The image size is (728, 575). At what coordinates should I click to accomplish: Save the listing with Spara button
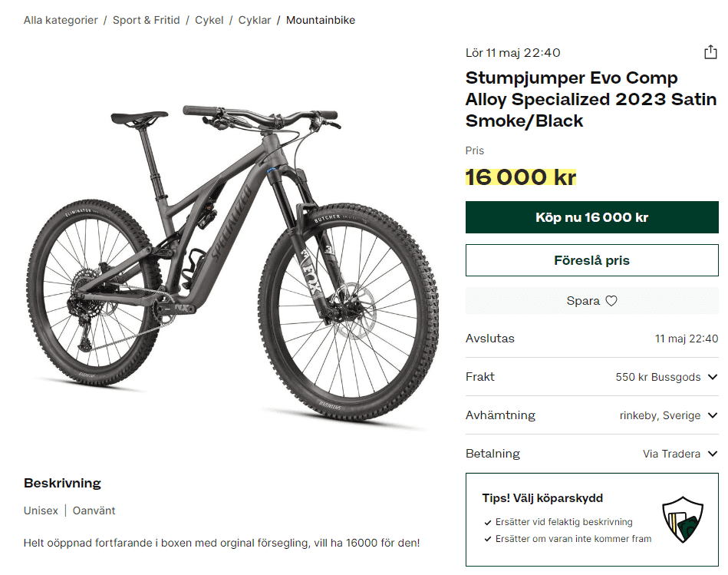[591, 301]
